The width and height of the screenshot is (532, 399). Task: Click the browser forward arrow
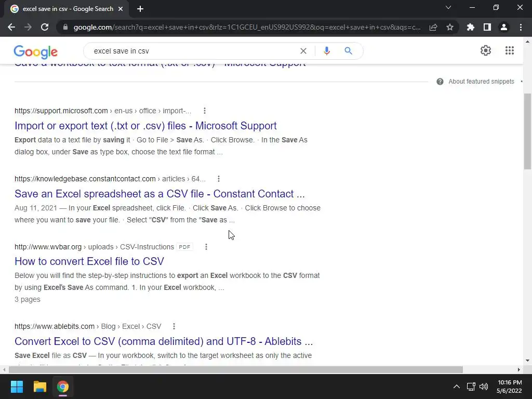point(28,27)
